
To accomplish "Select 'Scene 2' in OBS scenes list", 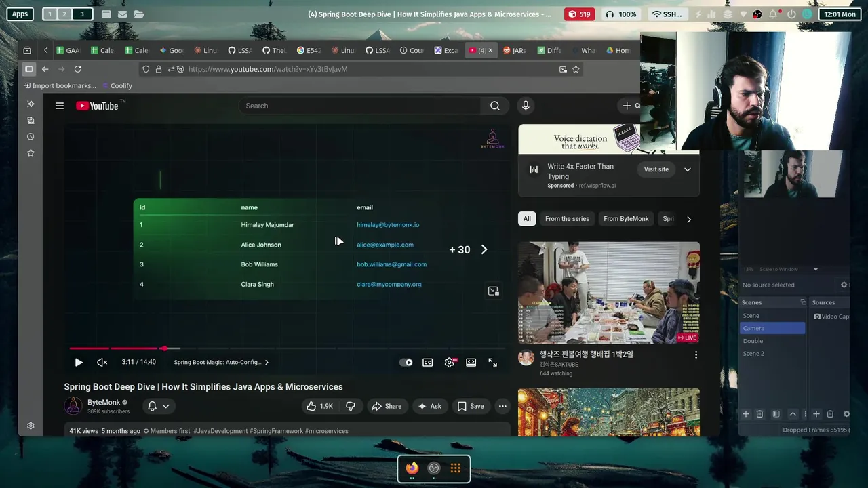I will click(773, 354).
